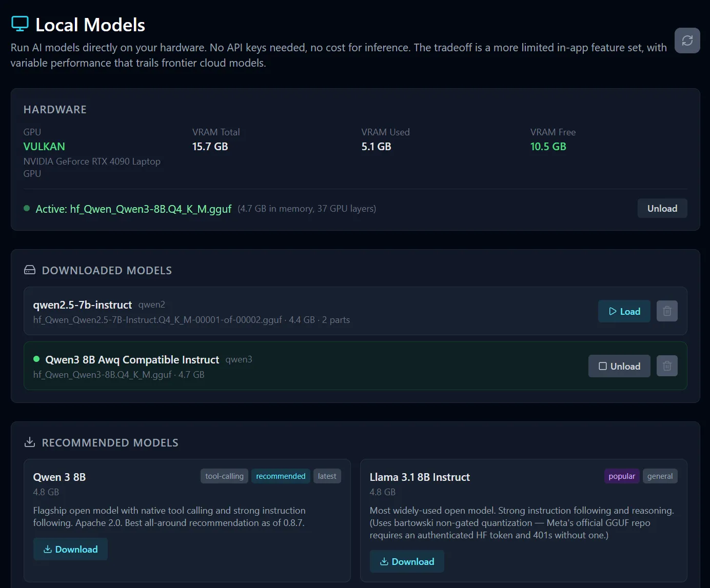Screen dimensions: 710x588
Task: Click the Qwen 3 8B card title
Action: pos(60,477)
